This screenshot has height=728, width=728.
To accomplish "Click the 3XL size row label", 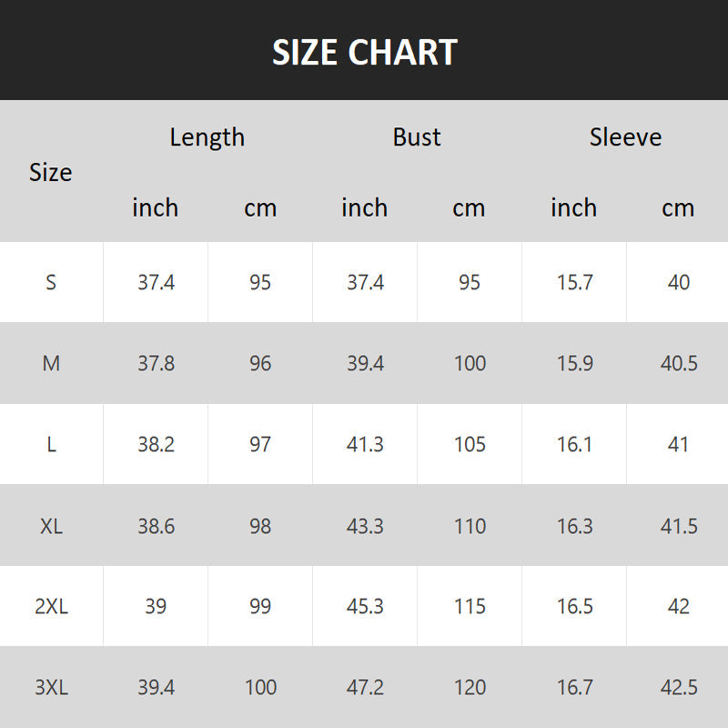I will tap(51, 688).
